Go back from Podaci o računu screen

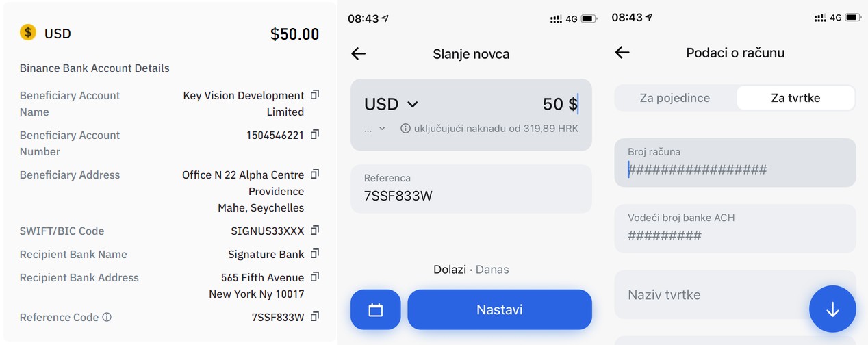pyautogui.click(x=622, y=53)
